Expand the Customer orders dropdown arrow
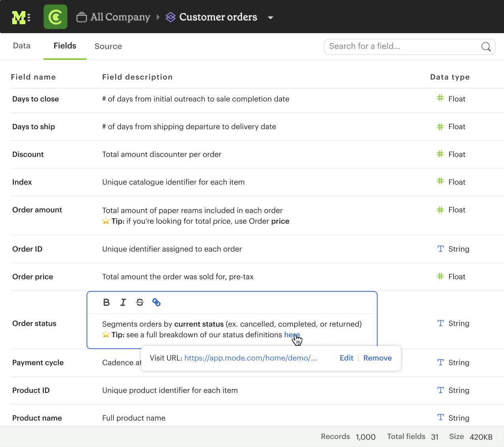This screenshot has height=447, width=504. point(271,18)
